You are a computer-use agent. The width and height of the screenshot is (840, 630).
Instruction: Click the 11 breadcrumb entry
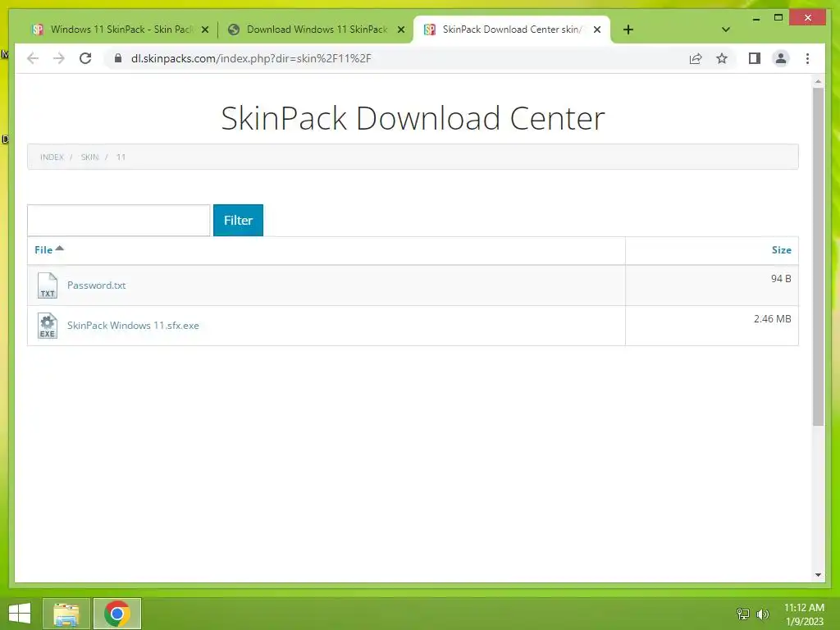pyautogui.click(x=121, y=157)
